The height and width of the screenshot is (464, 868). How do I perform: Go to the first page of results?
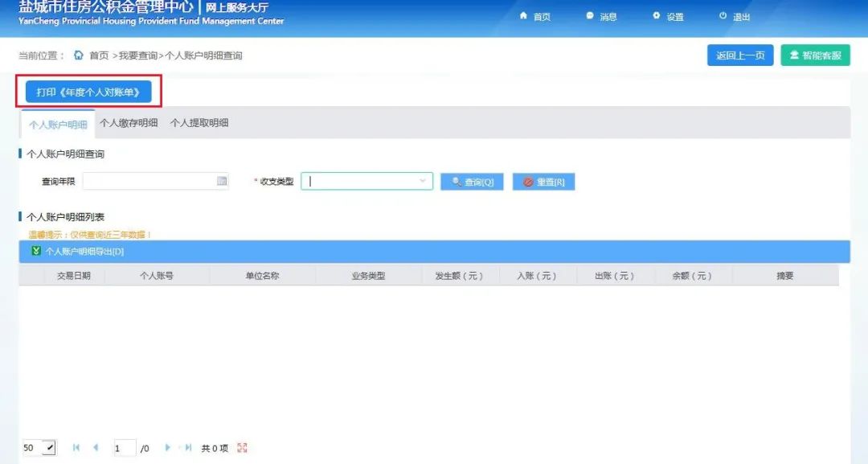pyautogui.click(x=76, y=448)
